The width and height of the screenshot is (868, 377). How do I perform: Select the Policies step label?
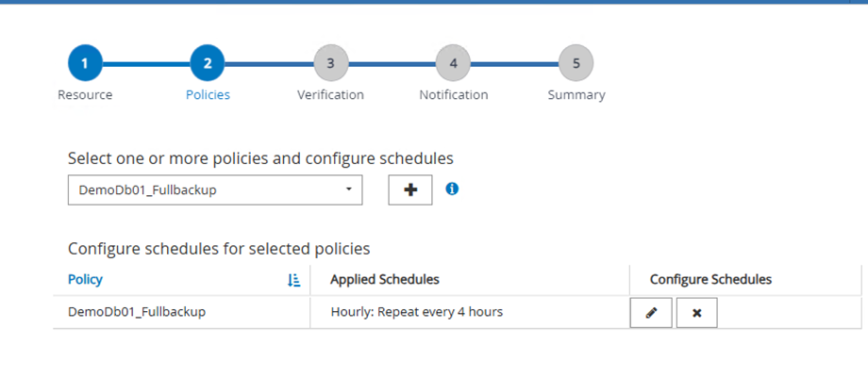[208, 95]
